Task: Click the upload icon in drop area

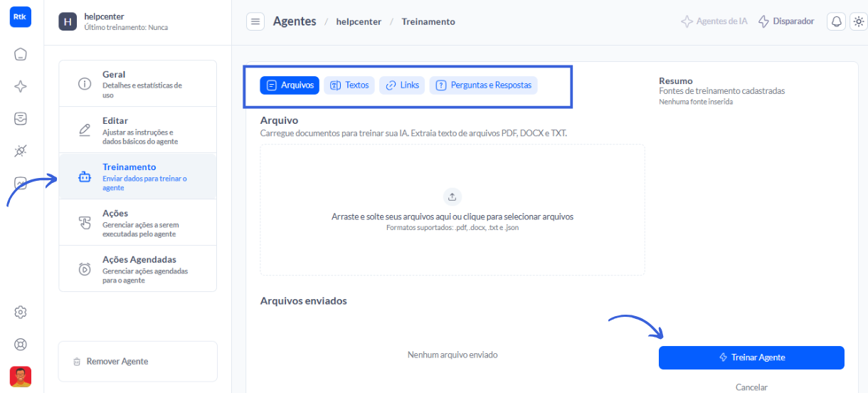Action: tap(452, 197)
